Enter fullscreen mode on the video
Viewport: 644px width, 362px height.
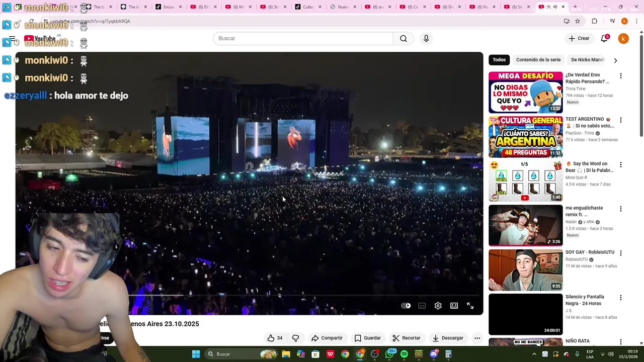(470, 306)
